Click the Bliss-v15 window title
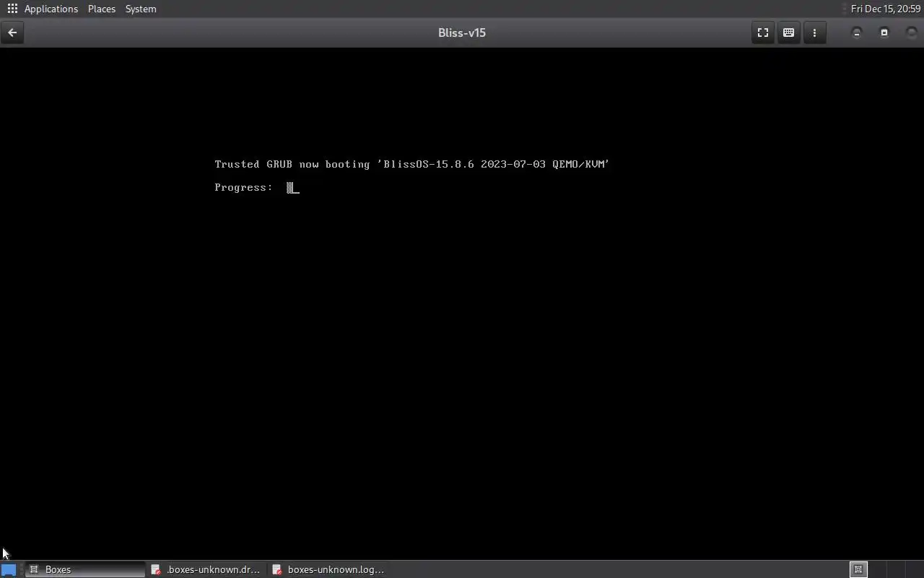 pyautogui.click(x=462, y=33)
